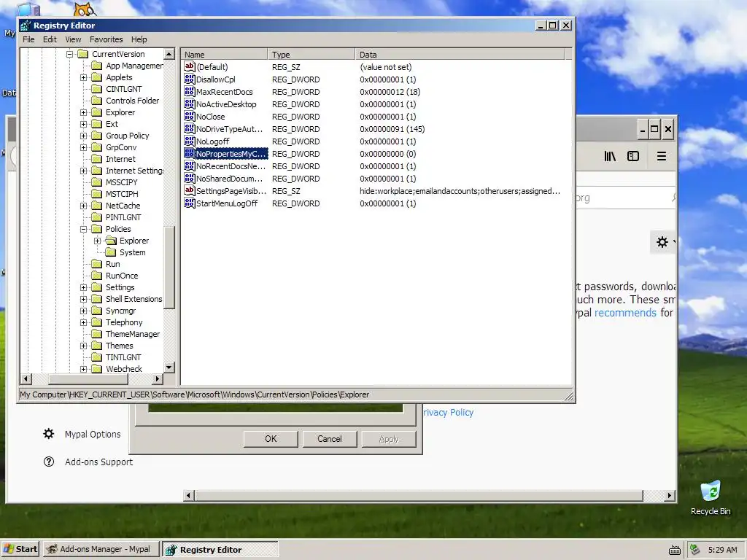Open the Privacy Policy link in Mypal
The image size is (747, 560).
449,413
